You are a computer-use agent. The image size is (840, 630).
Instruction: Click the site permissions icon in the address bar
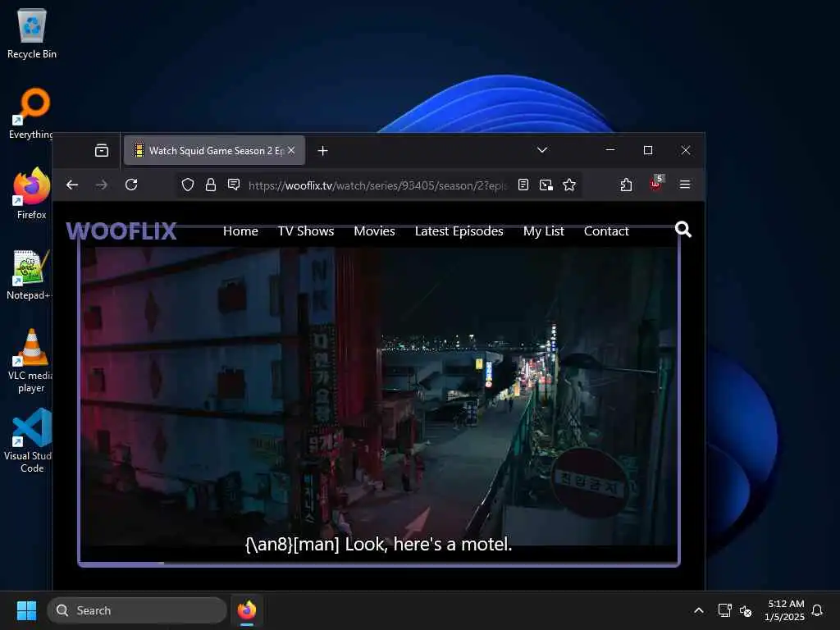[x=234, y=185]
